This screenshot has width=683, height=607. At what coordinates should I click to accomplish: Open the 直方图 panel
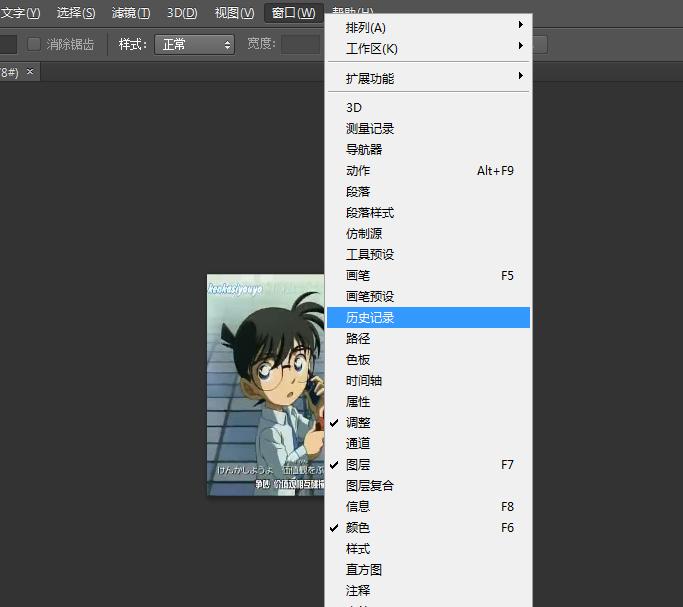(x=429, y=570)
